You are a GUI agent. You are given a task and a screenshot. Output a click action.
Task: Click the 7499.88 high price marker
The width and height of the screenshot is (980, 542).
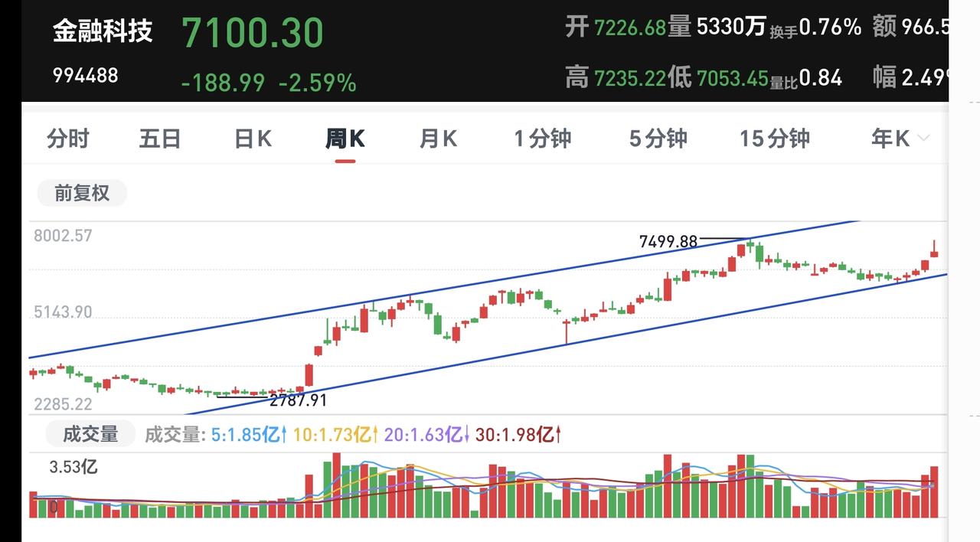click(x=668, y=242)
